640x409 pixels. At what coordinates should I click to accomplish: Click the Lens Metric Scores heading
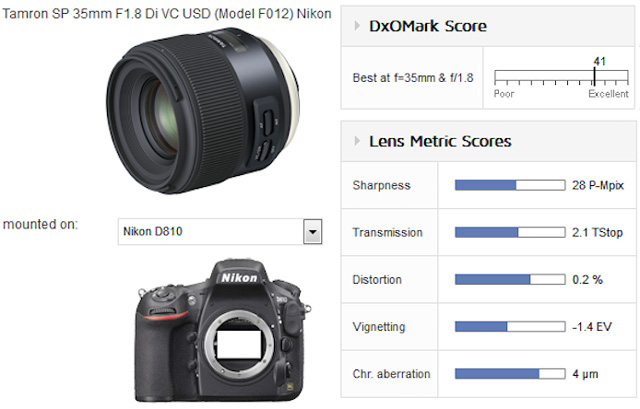tap(440, 141)
